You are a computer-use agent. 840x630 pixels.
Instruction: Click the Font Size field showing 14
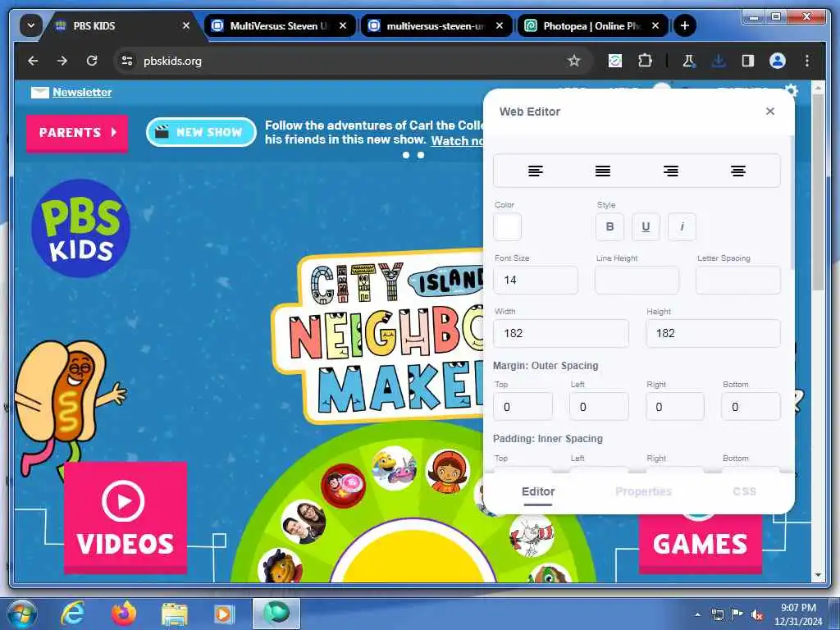coord(536,280)
